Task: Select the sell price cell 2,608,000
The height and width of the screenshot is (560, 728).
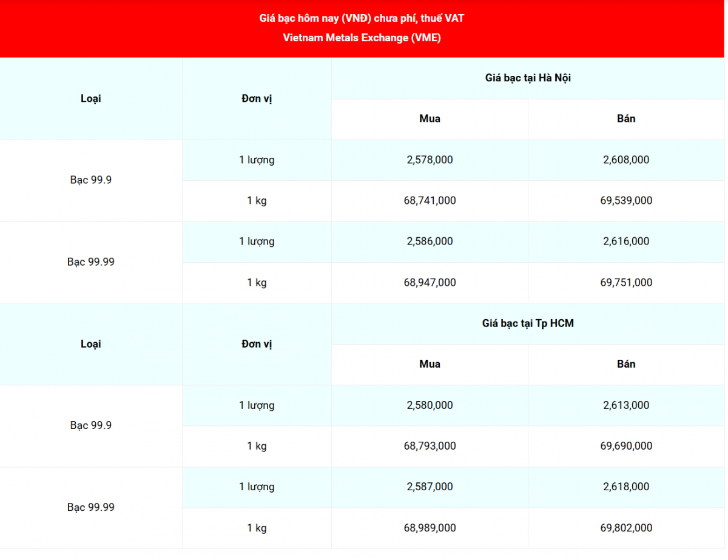Action: point(626,160)
